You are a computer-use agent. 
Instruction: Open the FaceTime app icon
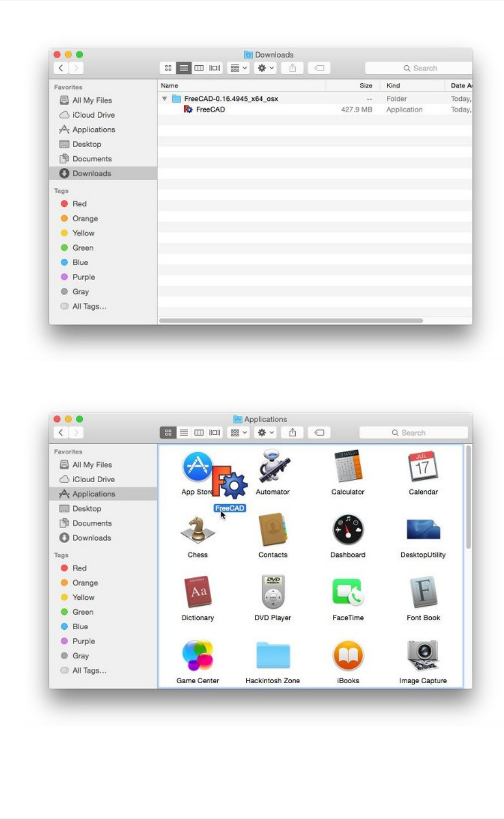click(348, 592)
